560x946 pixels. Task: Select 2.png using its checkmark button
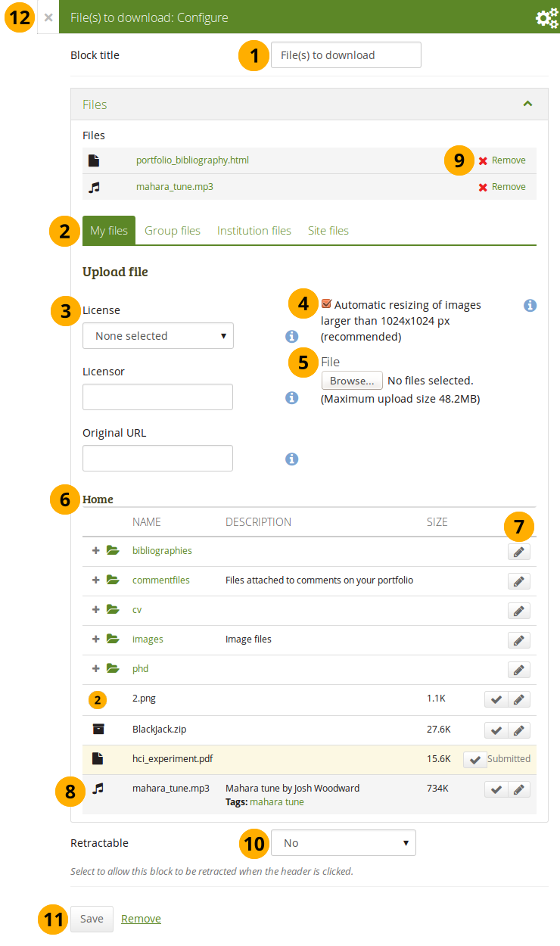click(496, 700)
